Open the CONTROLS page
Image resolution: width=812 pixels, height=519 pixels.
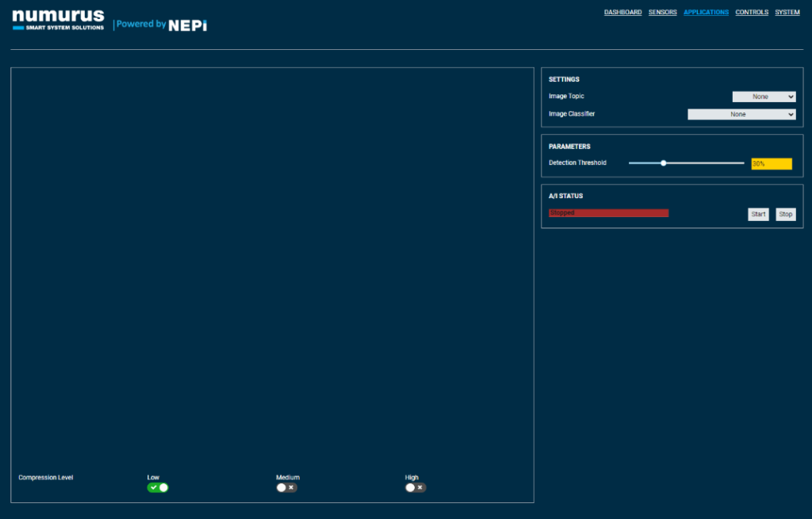tap(752, 12)
